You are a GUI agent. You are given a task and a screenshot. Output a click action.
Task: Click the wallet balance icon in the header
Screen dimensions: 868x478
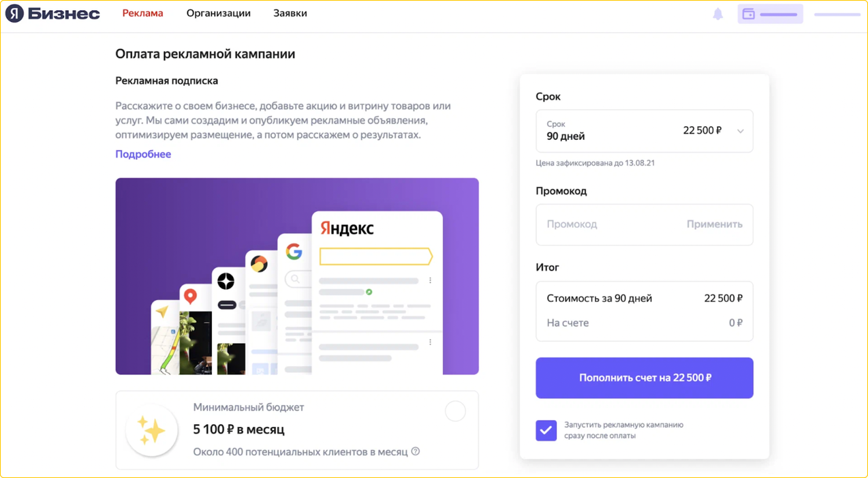tap(749, 13)
